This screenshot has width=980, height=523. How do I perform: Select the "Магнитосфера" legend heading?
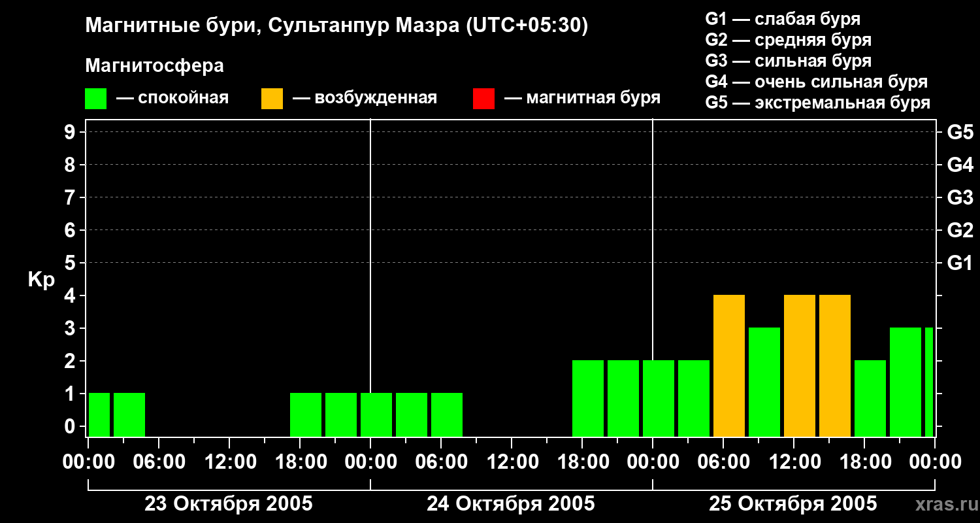(154, 65)
